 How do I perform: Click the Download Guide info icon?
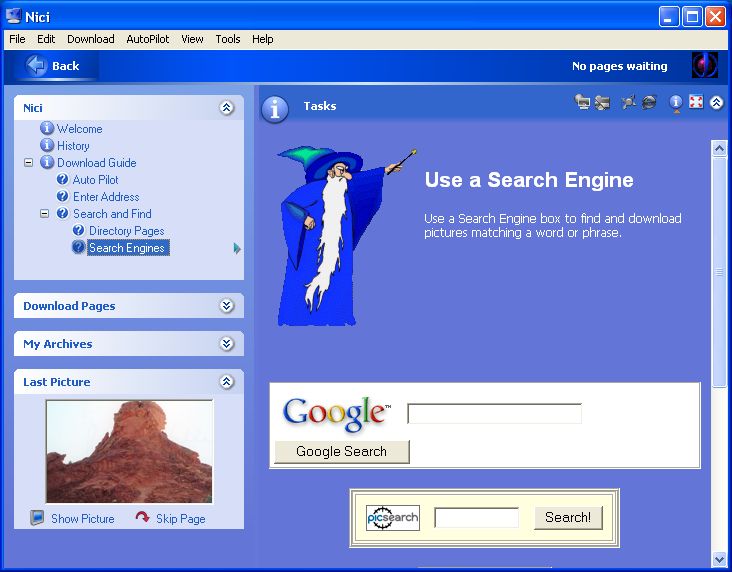(47, 162)
